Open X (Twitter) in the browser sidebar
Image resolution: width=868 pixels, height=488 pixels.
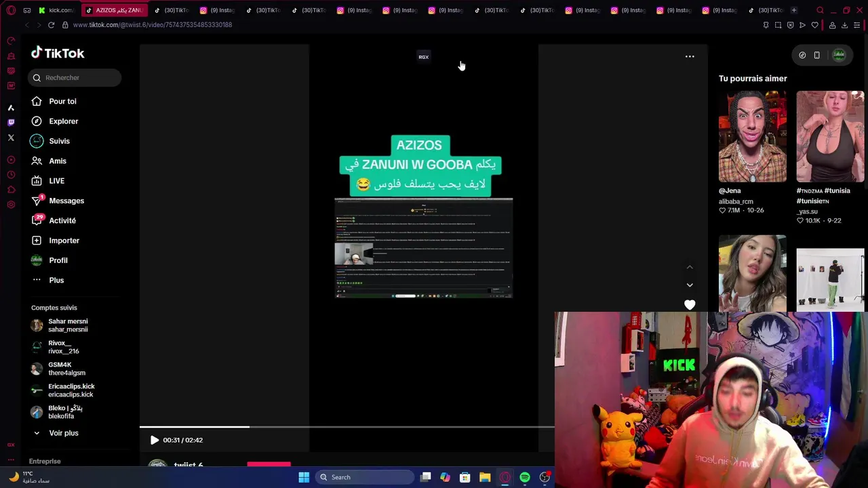pos(11,138)
